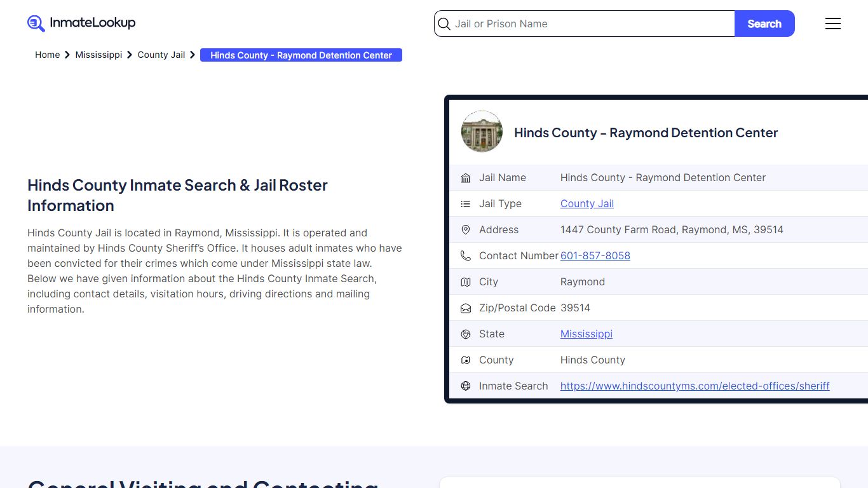
Task: Click the magnifier icon in search box
Action: coord(444,24)
